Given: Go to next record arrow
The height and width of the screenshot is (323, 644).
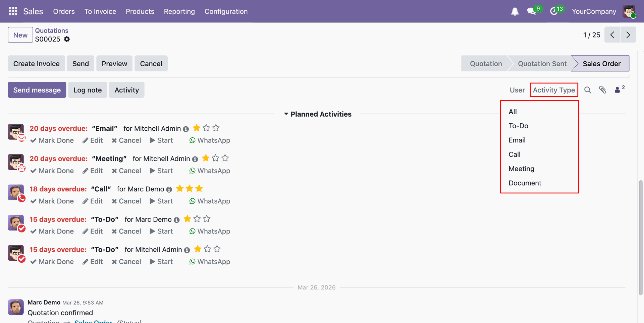Looking at the screenshot, I should tap(628, 35).
